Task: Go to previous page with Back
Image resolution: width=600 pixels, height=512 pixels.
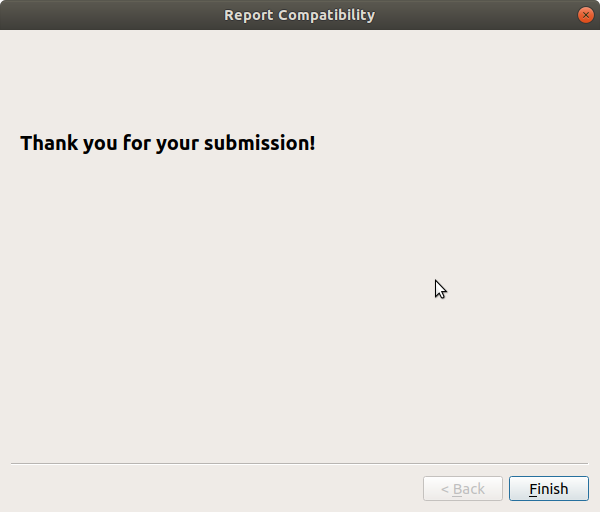Action: [463, 489]
